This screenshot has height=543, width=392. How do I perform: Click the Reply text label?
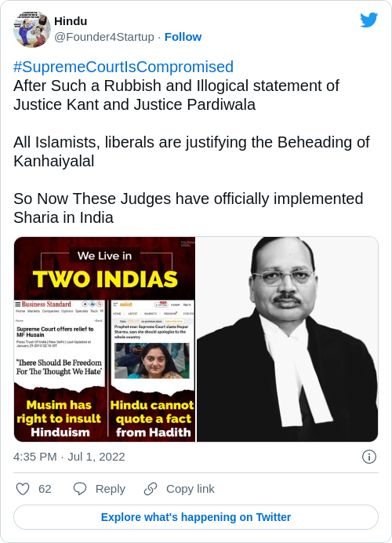(x=111, y=489)
